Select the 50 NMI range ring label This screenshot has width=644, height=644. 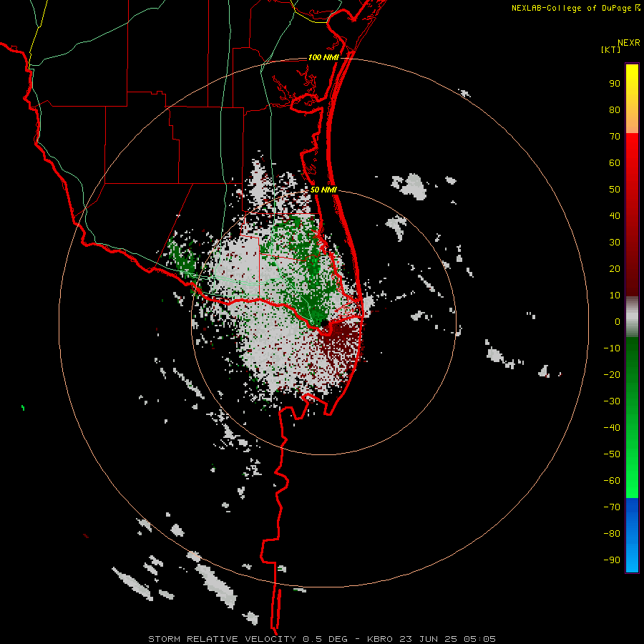(x=323, y=190)
